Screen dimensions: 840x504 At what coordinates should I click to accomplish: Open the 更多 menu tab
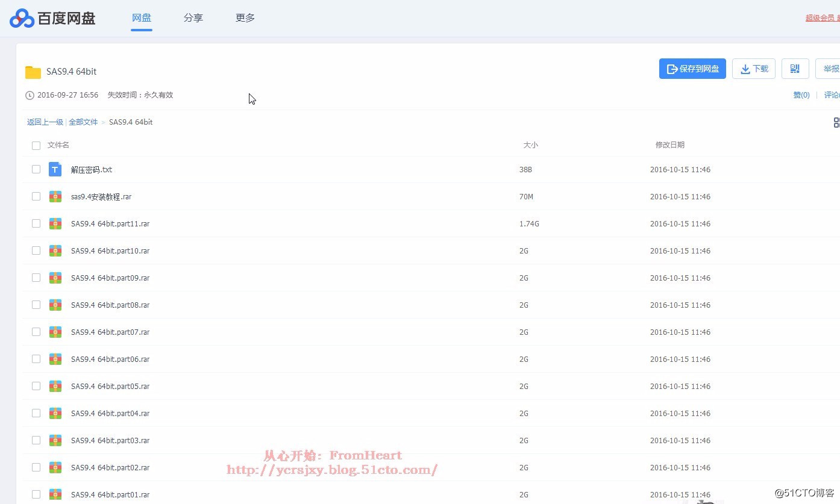245,18
